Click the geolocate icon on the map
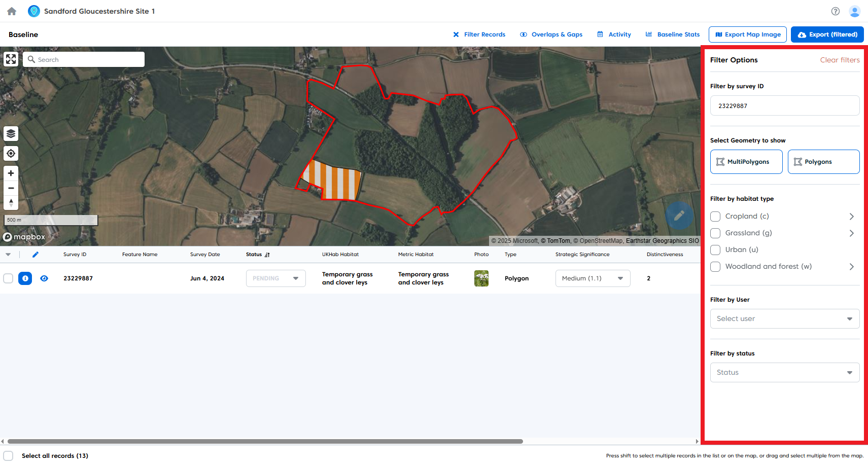Image resolution: width=868 pixels, height=466 pixels. click(11, 153)
